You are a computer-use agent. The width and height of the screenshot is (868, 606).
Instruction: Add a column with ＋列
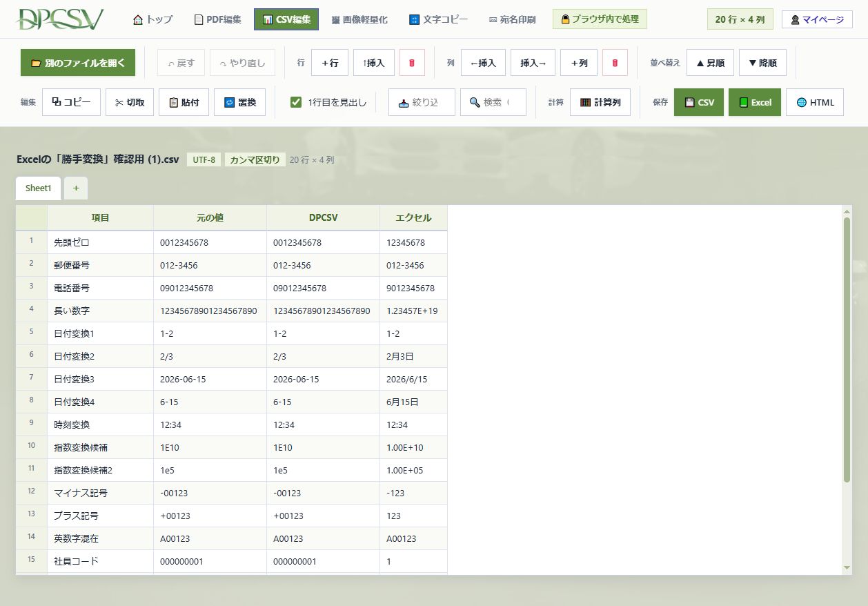[x=579, y=63]
